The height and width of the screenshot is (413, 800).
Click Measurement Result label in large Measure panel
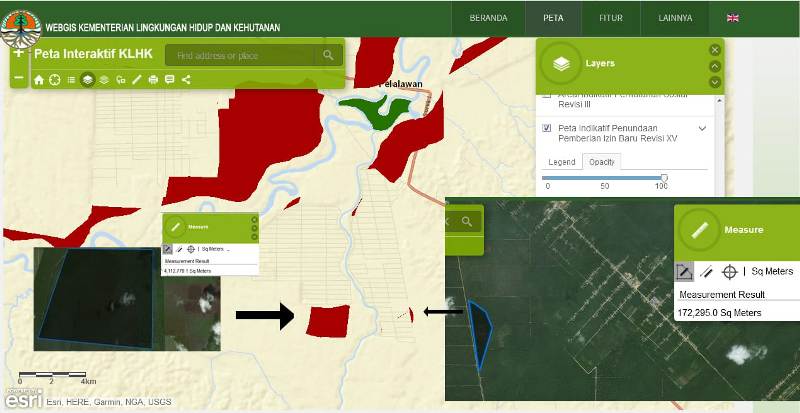pos(722,295)
